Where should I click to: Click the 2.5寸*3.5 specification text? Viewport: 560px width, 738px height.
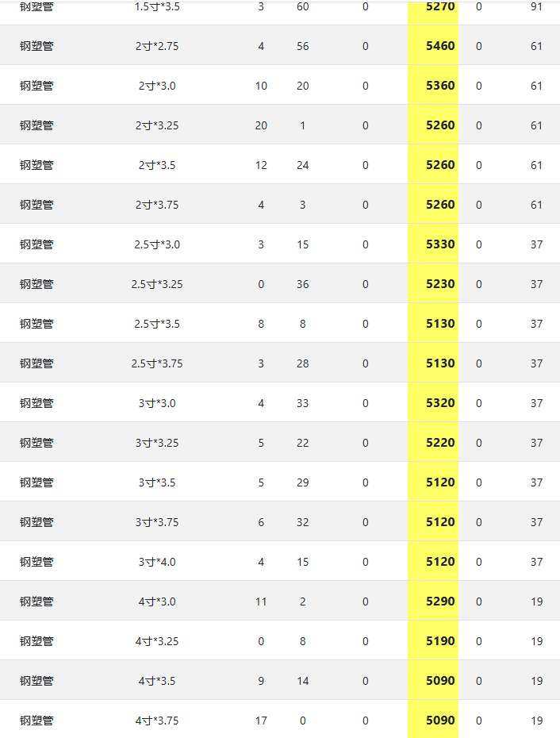pyautogui.click(x=157, y=324)
